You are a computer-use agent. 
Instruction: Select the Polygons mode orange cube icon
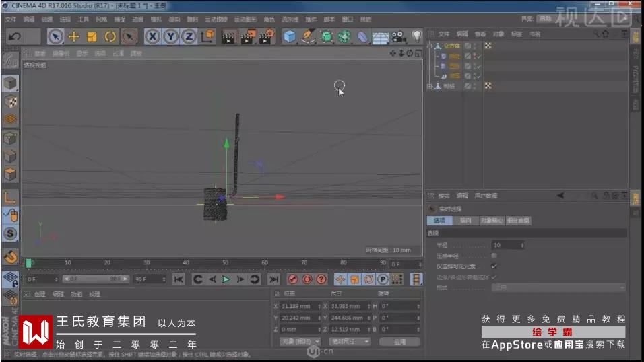10,174
